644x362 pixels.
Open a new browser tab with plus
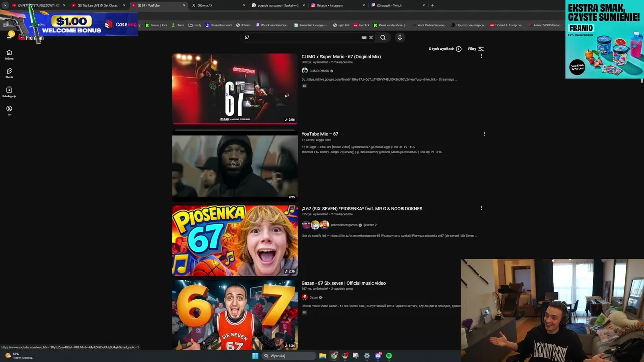tap(432, 5)
